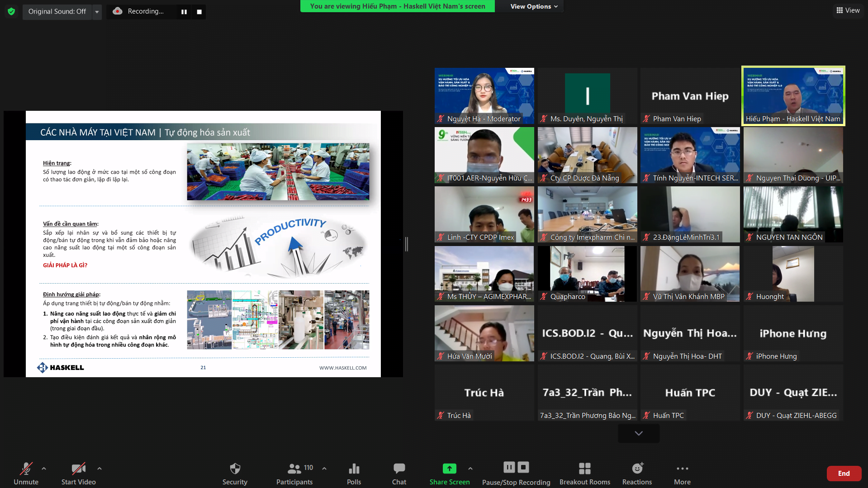Click the Haskell logo on shared slide
Screen dimensions: 868x488
click(61, 367)
